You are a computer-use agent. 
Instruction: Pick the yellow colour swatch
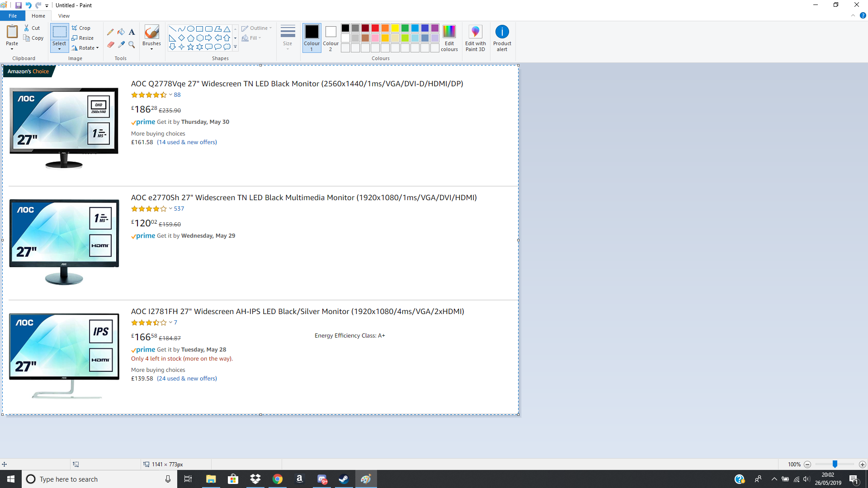tap(395, 28)
